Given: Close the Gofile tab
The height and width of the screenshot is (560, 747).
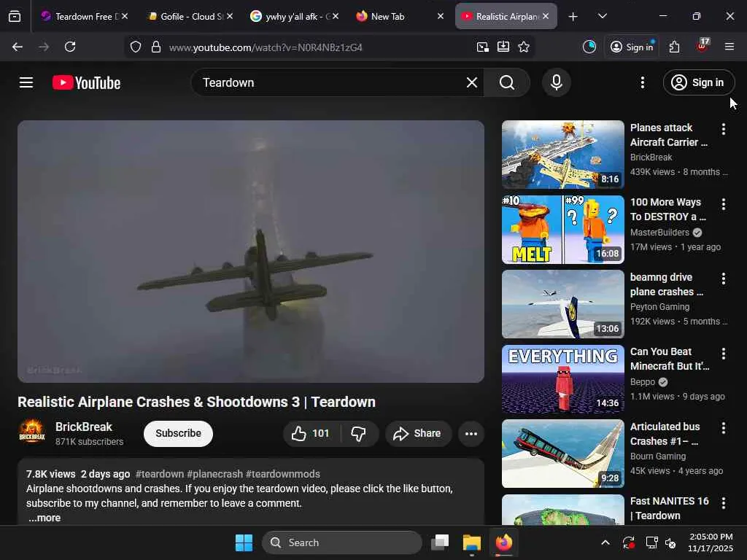Looking at the screenshot, I should coord(230,16).
